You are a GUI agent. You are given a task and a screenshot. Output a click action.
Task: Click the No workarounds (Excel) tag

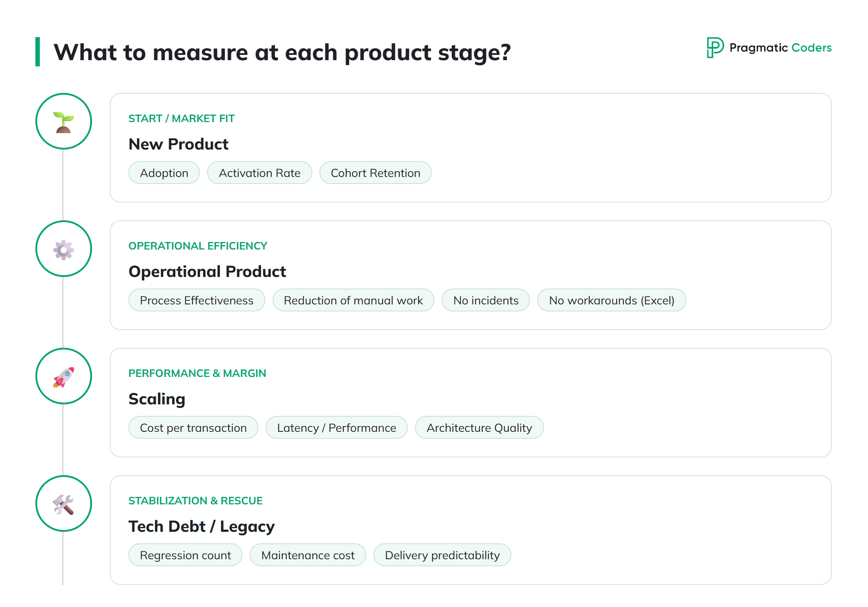[612, 300]
